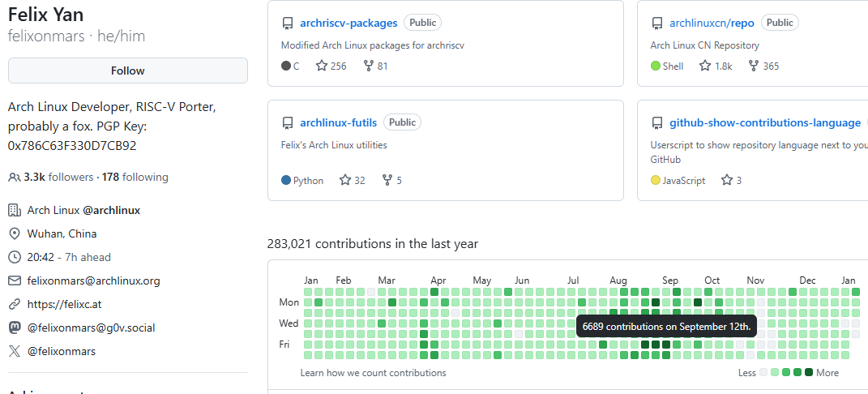Open @felixonmars@g0v.social Mastodon profile
Viewport: 868px width, 394px height.
(x=92, y=328)
